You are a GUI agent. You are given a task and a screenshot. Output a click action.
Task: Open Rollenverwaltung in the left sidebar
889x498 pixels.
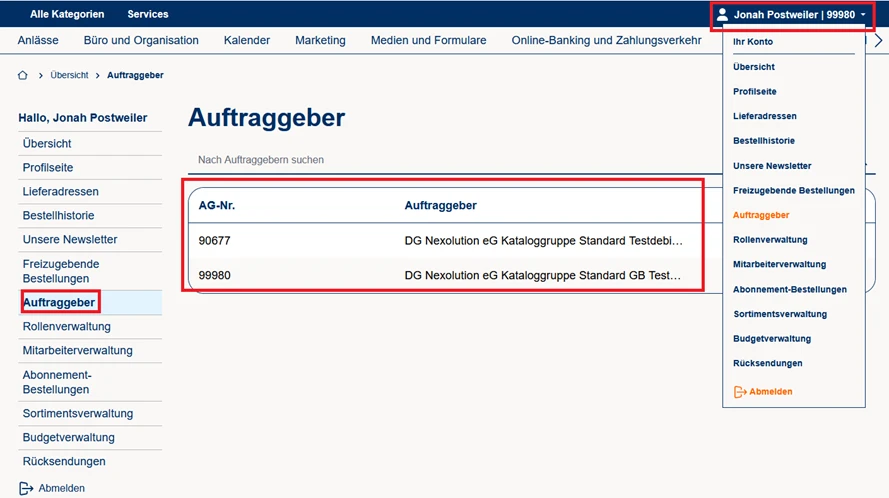pyautogui.click(x=67, y=327)
